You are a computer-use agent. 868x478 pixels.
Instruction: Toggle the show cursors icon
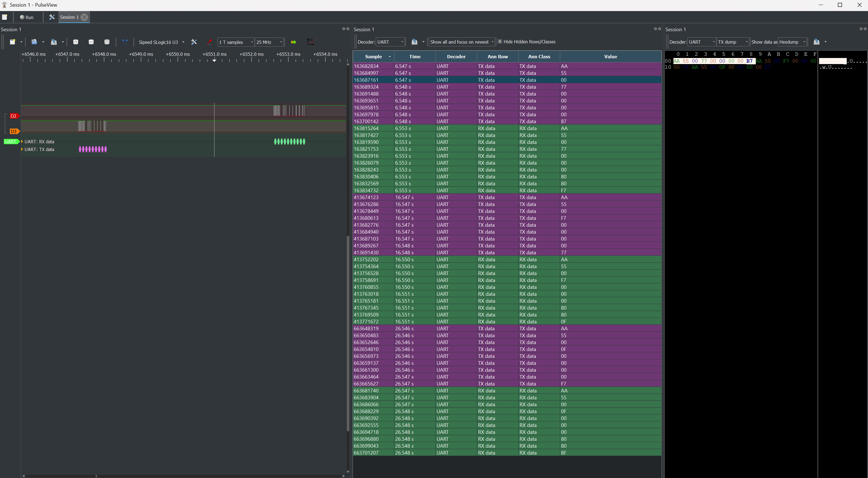[x=125, y=42]
